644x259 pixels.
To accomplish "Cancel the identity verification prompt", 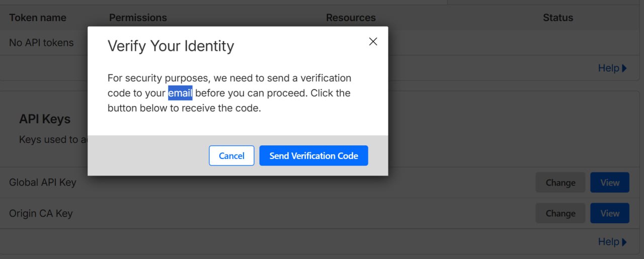I will (x=231, y=156).
